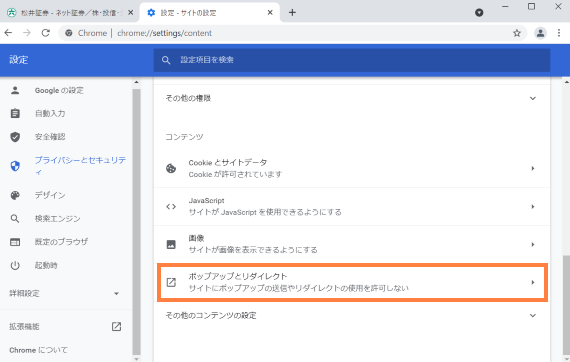Click the palette icon for デザイン

(x=15, y=195)
